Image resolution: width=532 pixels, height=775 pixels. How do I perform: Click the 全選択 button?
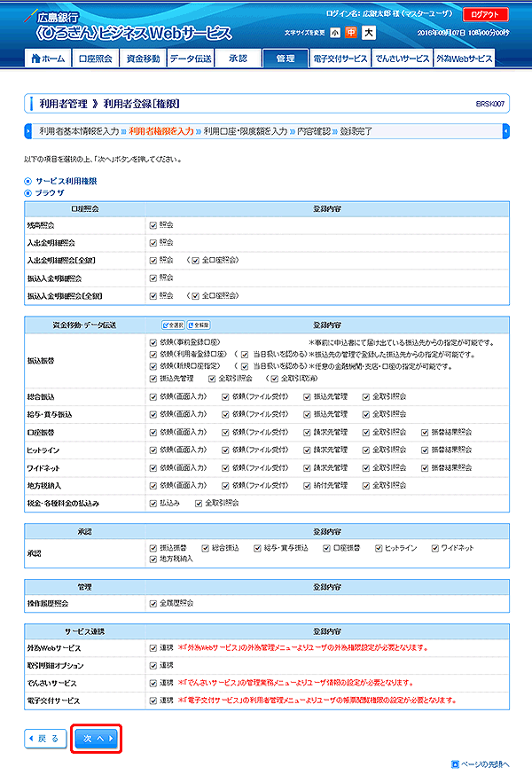tap(173, 325)
